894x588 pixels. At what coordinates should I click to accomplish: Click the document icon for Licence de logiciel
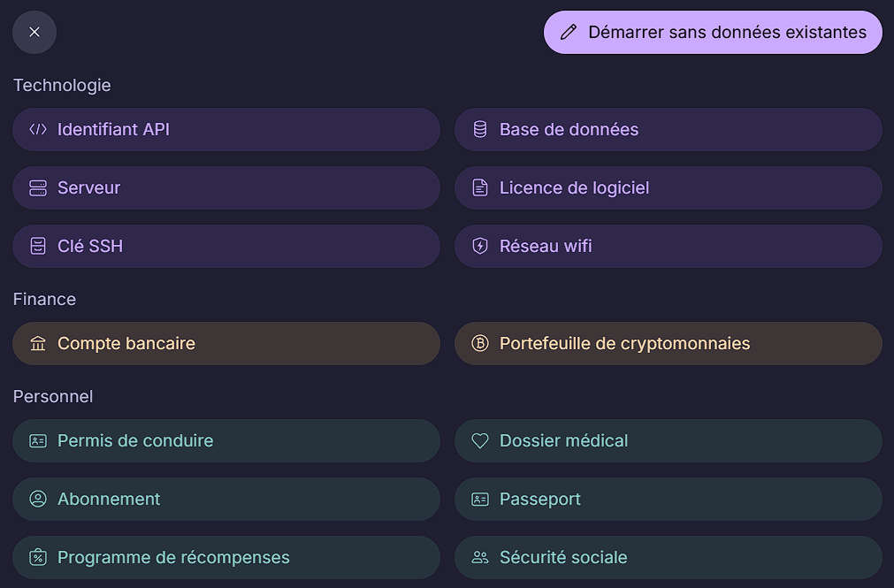click(480, 188)
